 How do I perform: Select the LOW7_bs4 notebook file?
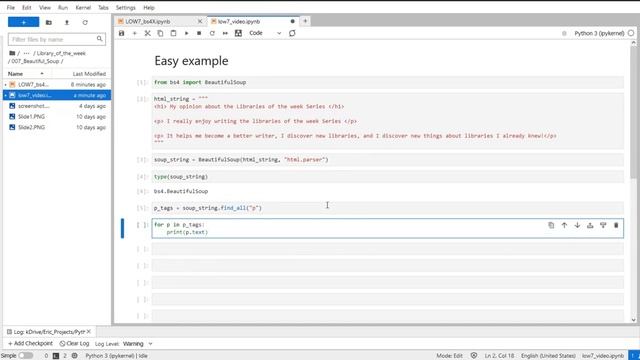coord(57,84)
